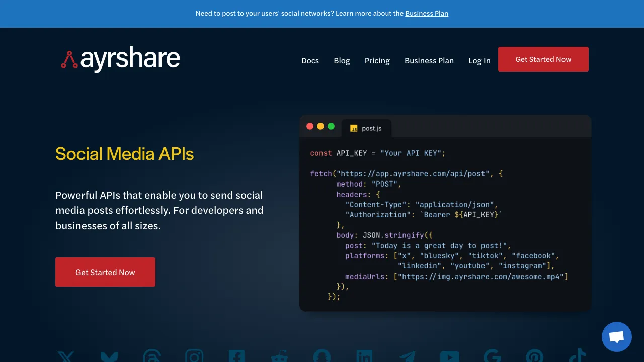This screenshot has width=644, height=362.
Task: Open Business Plan in navigation bar
Action: tap(429, 60)
